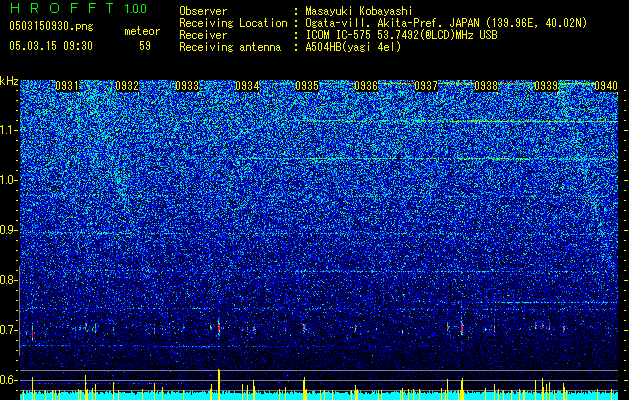The image size is (629, 400).
Task: Click the 0940 time marker
Action: point(606,86)
